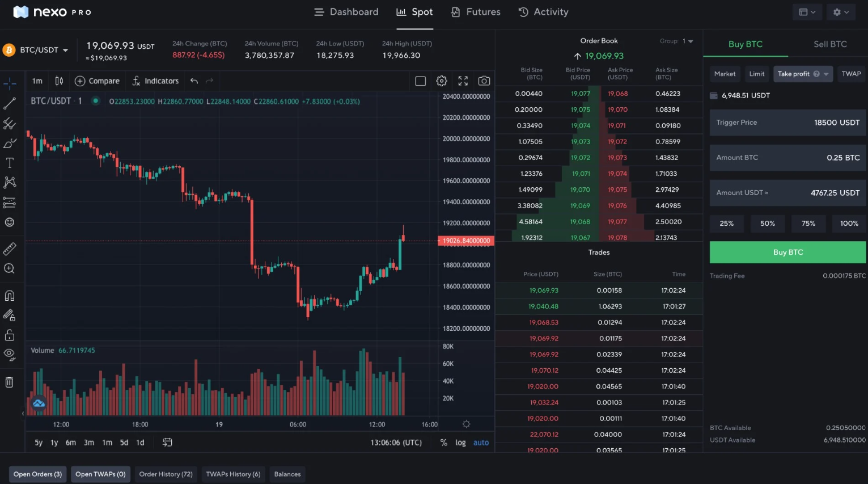
Task: Open chart settings via the gear icon
Action: (442, 81)
